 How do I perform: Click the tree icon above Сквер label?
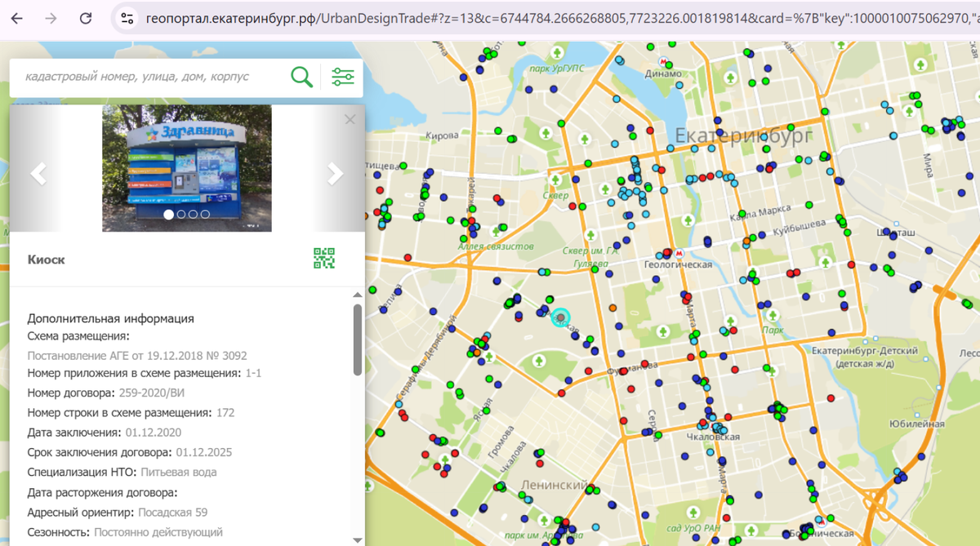(x=555, y=181)
